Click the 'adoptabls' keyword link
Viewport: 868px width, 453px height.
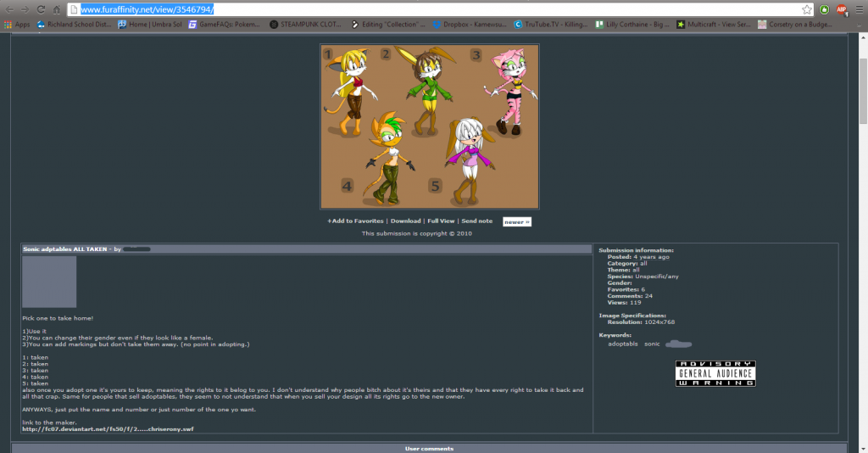click(623, 344)
